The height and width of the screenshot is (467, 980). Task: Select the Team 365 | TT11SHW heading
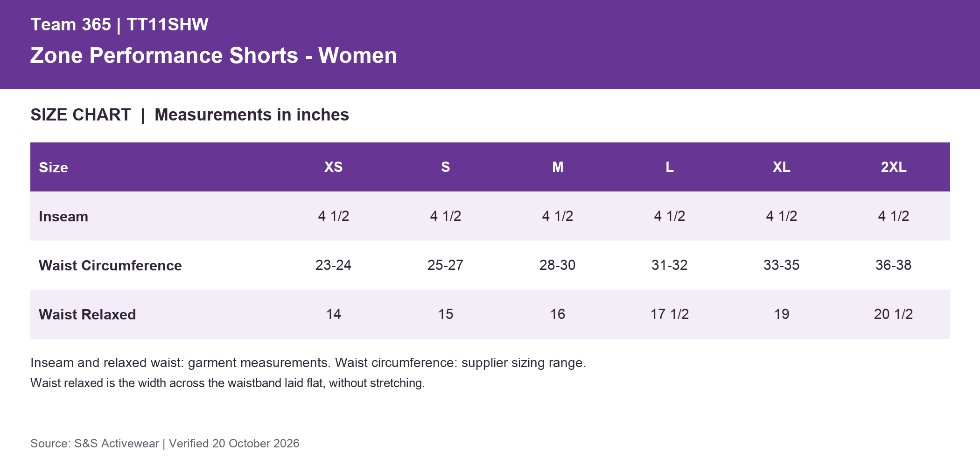tap(119, 25)
